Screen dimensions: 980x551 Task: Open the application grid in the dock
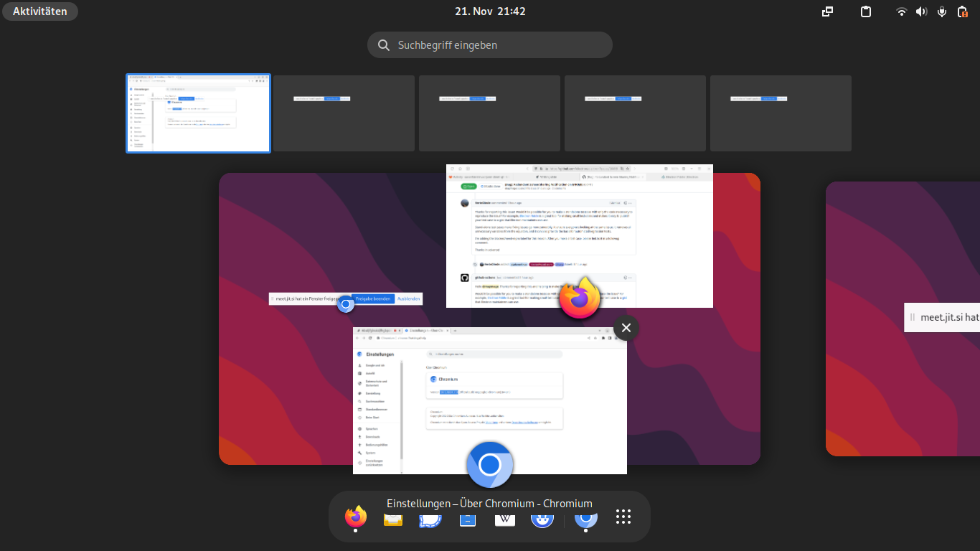pyautogui.click(x=623, y=517)
